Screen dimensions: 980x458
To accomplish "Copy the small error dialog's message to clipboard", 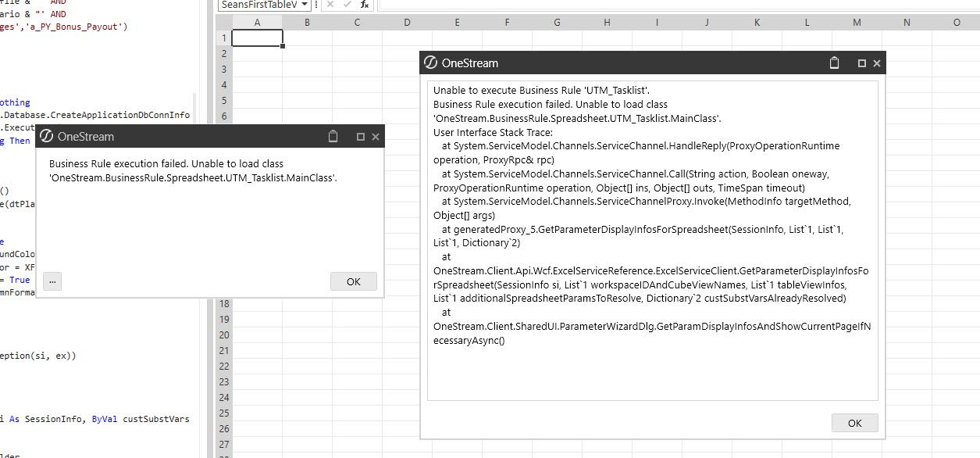I will 333,137.
